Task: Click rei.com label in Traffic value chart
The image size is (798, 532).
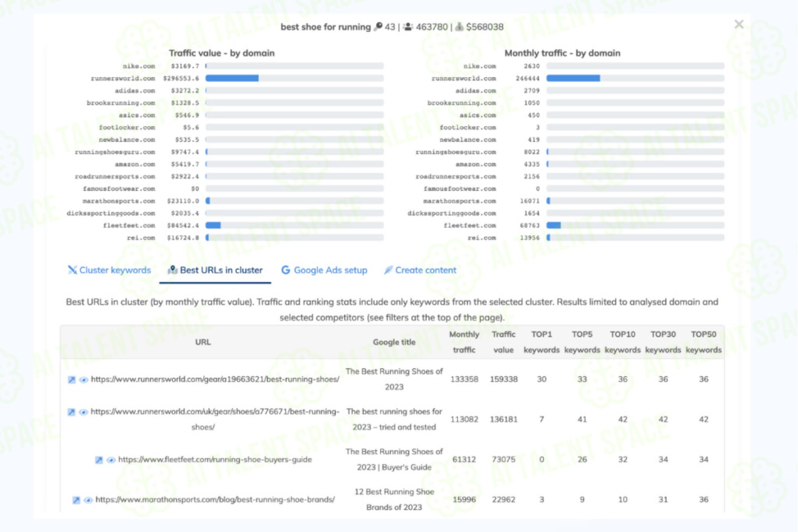Action: 141,238
